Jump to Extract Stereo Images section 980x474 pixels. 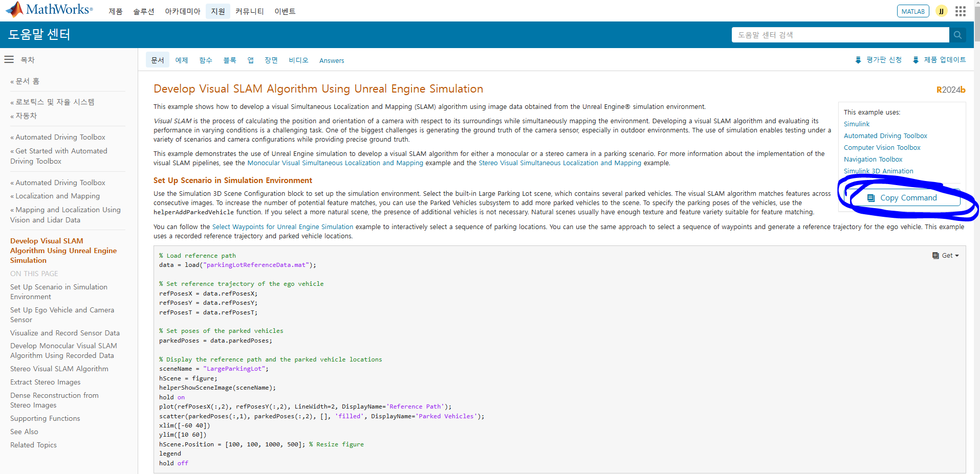(46, 382)
